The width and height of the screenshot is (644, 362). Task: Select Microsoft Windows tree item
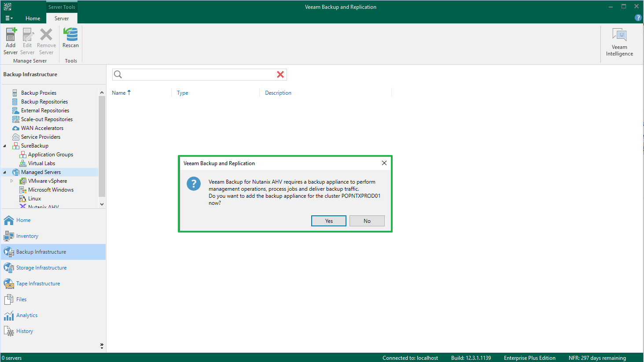coord(51,190)
